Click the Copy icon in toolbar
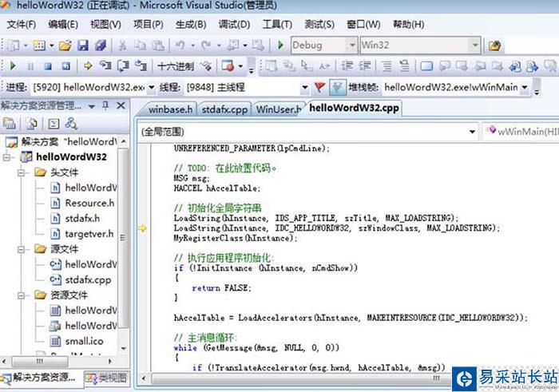Image resolution: width=559 pixels, height=392 pixels. pyautogui.click(x=140, y=46)
